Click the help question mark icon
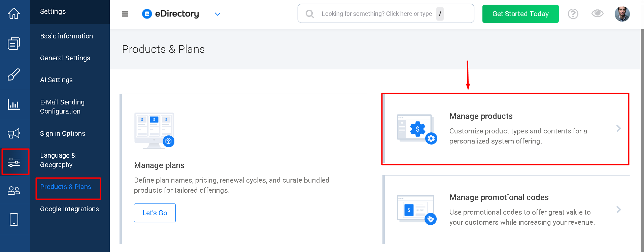644x252 pixels. (573, 14)
